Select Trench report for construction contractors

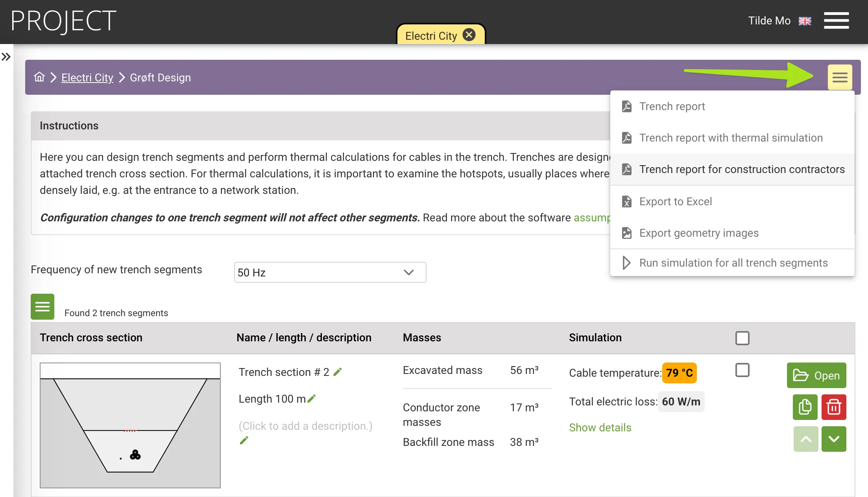coord(742,169)
